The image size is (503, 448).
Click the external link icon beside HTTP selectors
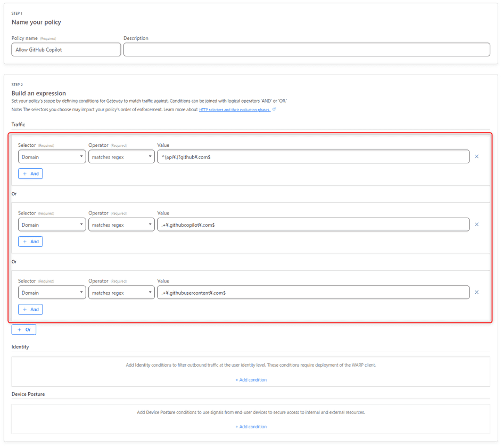(x=274, y=109)
